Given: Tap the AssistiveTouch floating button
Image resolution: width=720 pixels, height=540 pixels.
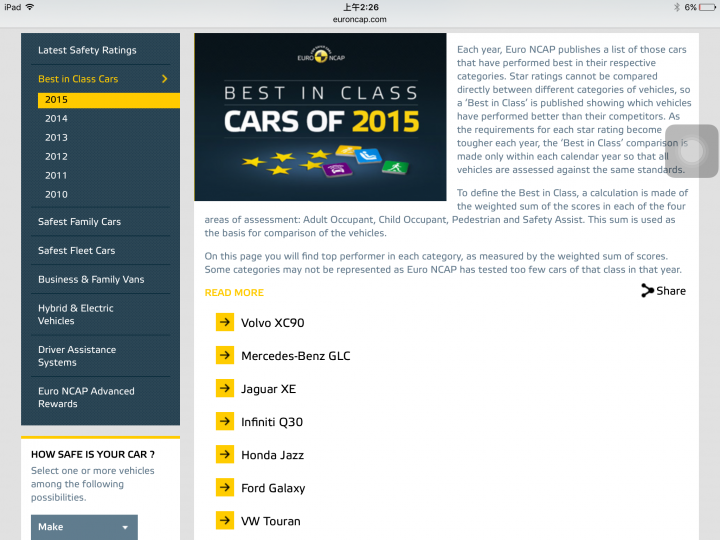Looking at the screenshot, I should coord(692,151).
